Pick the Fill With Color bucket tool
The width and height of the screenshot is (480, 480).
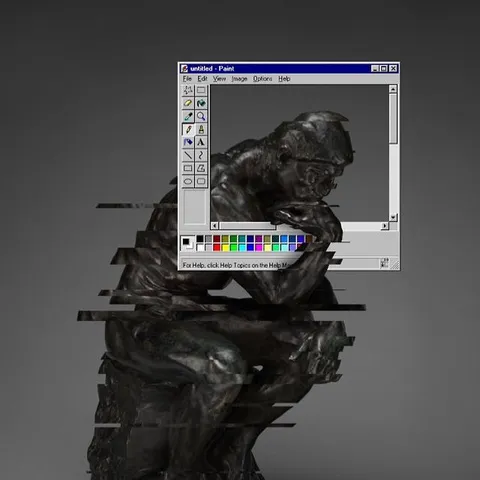tap(201, 103)
